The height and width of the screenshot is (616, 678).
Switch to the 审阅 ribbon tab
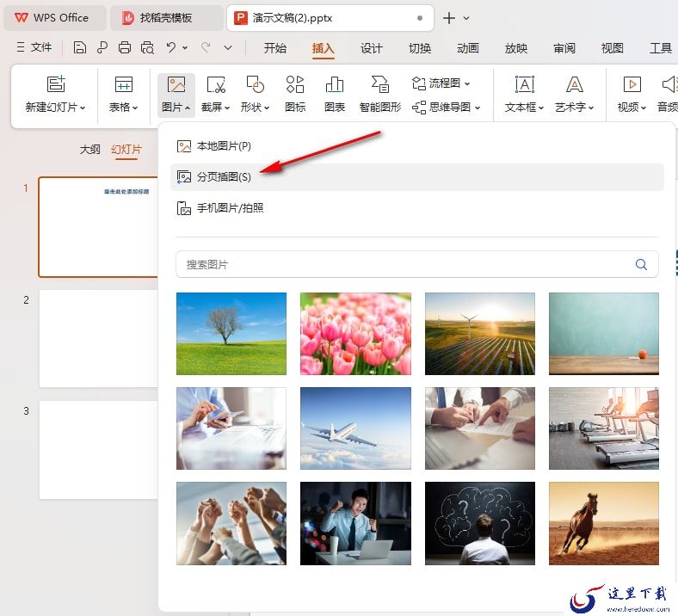(564, 48)
